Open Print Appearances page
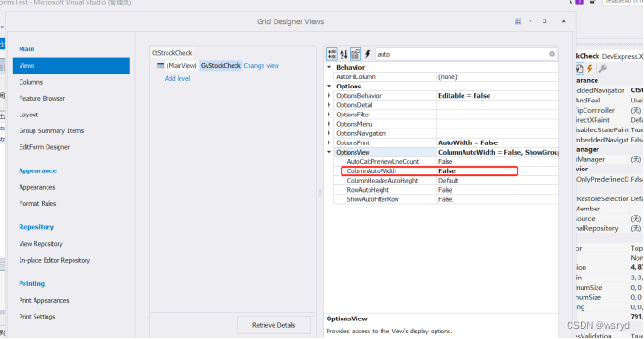This screenshot has width=644, height=339. click(x=44, y=301)
